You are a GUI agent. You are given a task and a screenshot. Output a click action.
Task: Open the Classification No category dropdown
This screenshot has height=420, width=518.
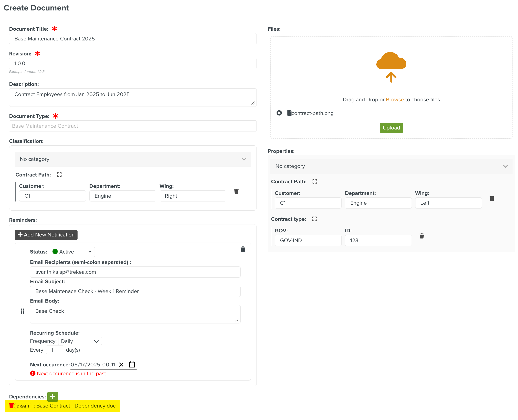point(133,159)
